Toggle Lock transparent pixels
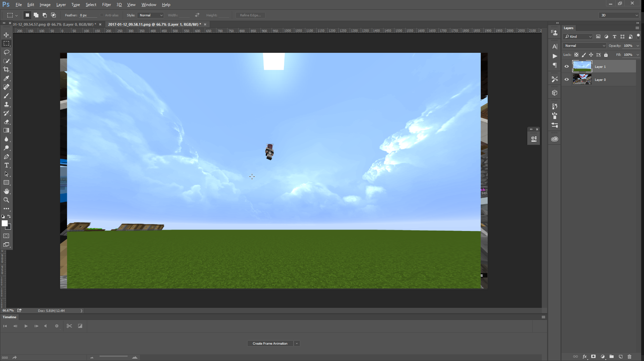The image size is (644, 361). click(576, 55)
